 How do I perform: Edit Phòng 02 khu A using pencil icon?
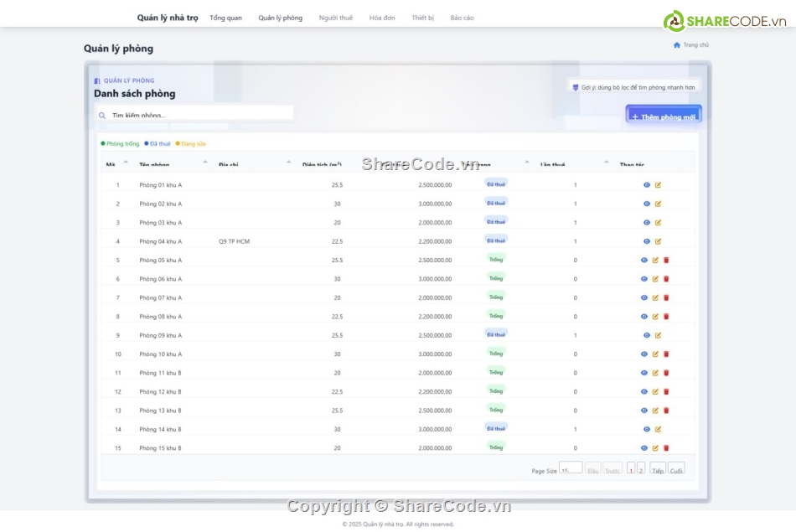point(656,203)
